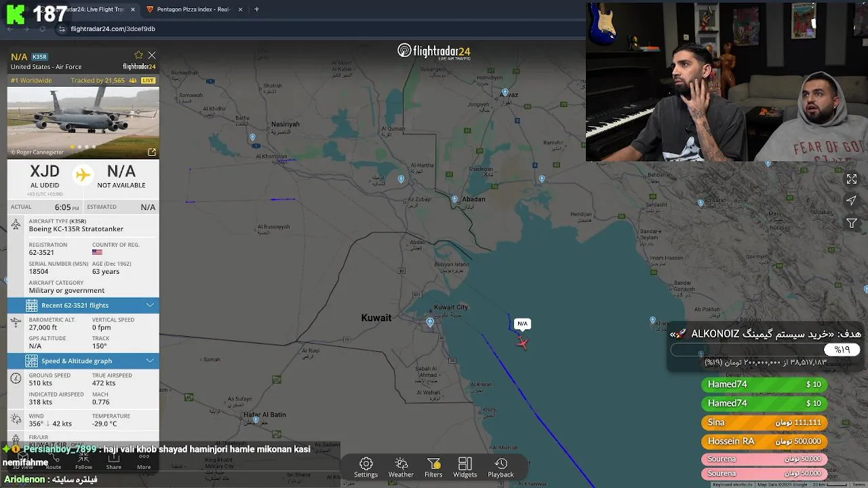Close the flight details panel
The height and width of the screenshot is (488, 868).
tap(152, 55)
